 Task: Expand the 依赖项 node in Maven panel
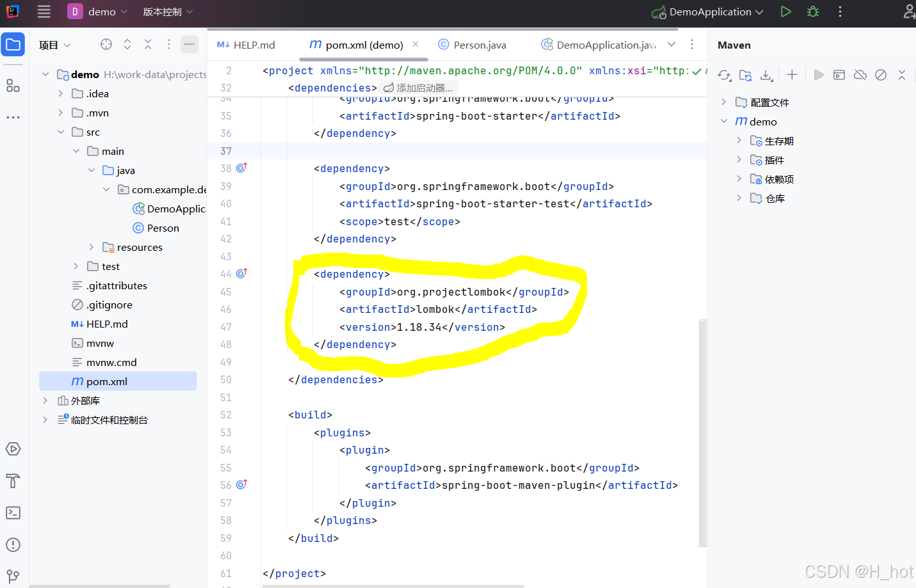[739, 179]
